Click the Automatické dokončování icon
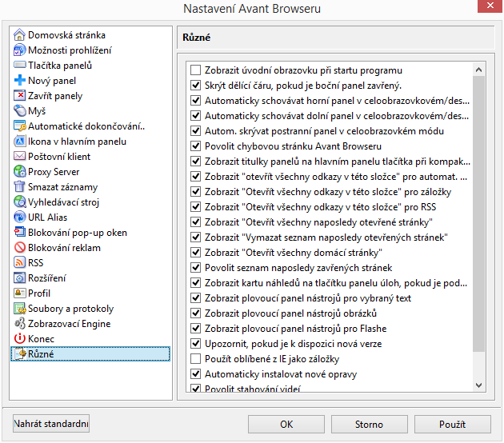This screenshot has height=443, width=504. 20,126
